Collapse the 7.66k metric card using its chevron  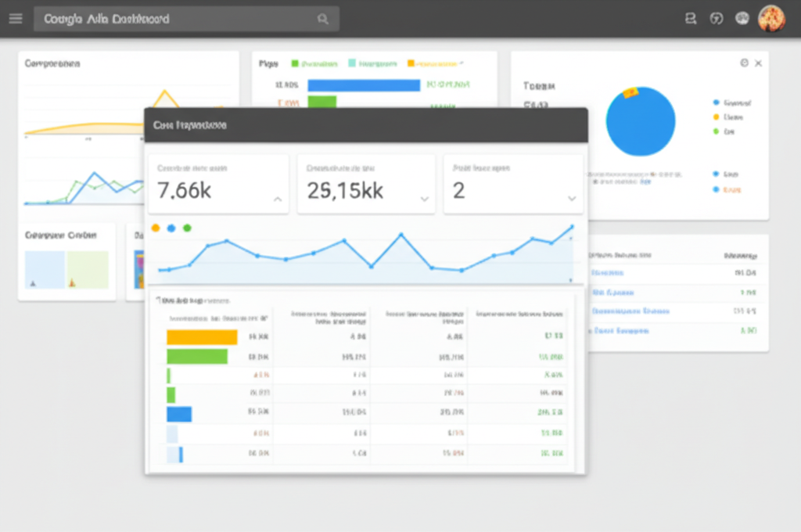(277, 199)
